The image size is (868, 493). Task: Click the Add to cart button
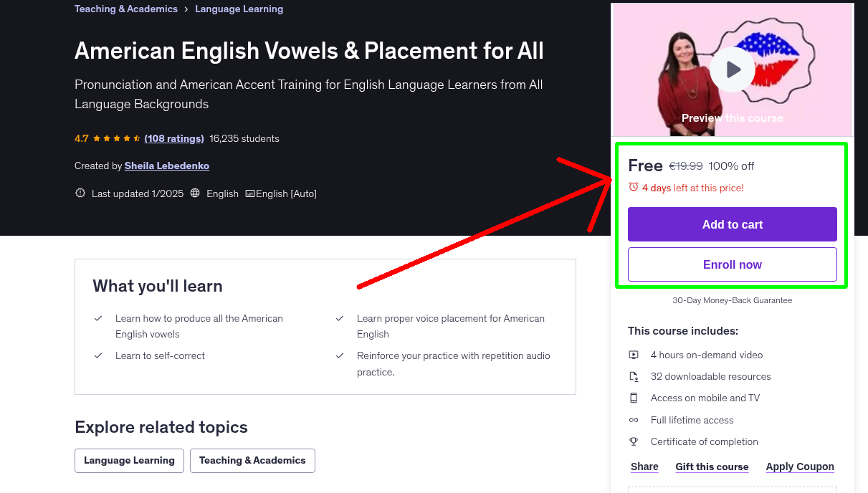click(x=733, y=224)
